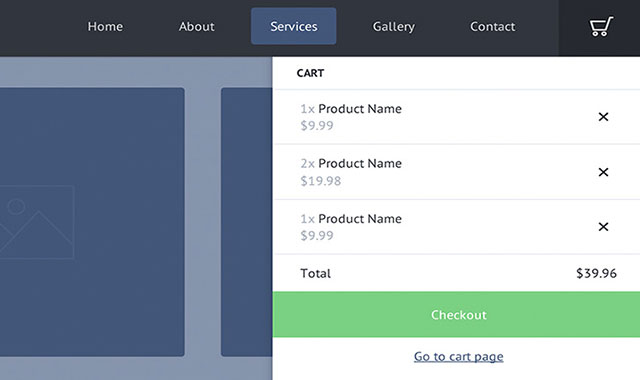Follow the Go to cart page link

click(458, 357)
